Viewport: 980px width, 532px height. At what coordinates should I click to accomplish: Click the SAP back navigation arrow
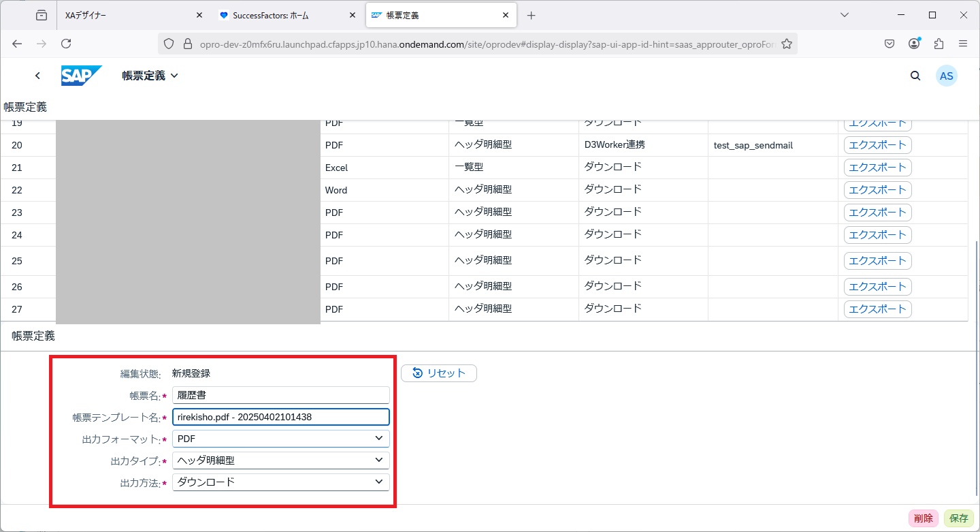click(37, 76)
